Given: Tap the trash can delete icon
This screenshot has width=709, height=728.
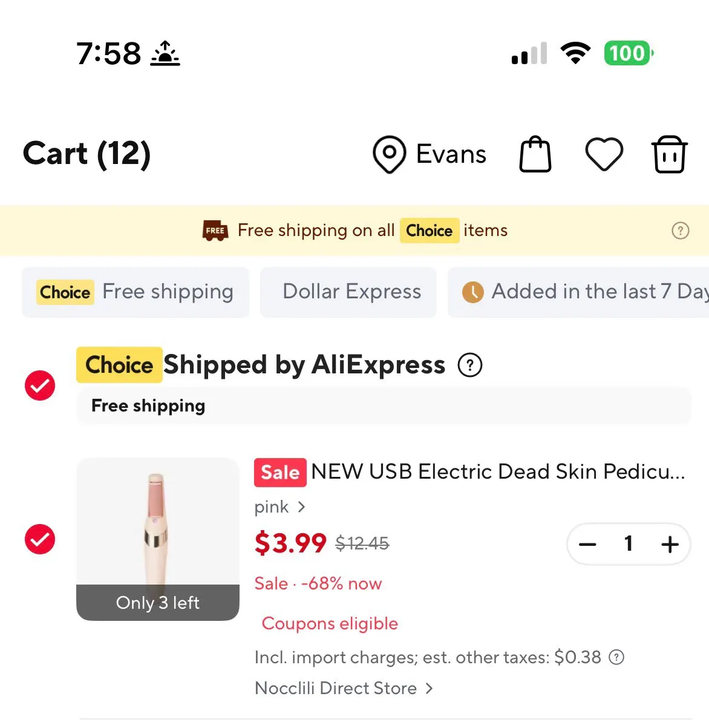Looking at the screenshot, I should [x=669, y=154].
